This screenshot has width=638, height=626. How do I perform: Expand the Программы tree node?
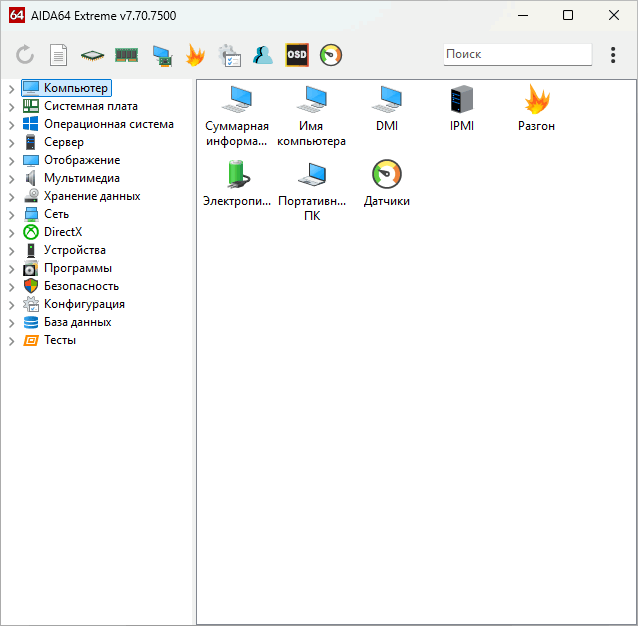pos(12,269)
